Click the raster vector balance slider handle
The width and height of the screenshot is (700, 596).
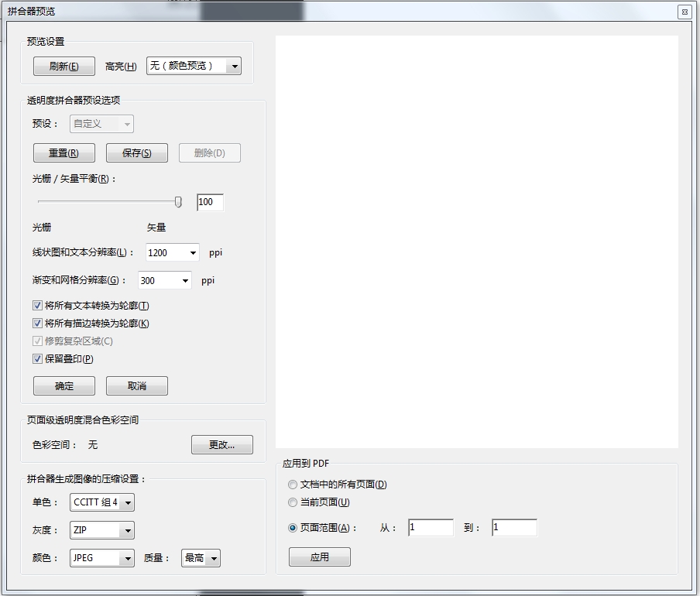[178, 201]
